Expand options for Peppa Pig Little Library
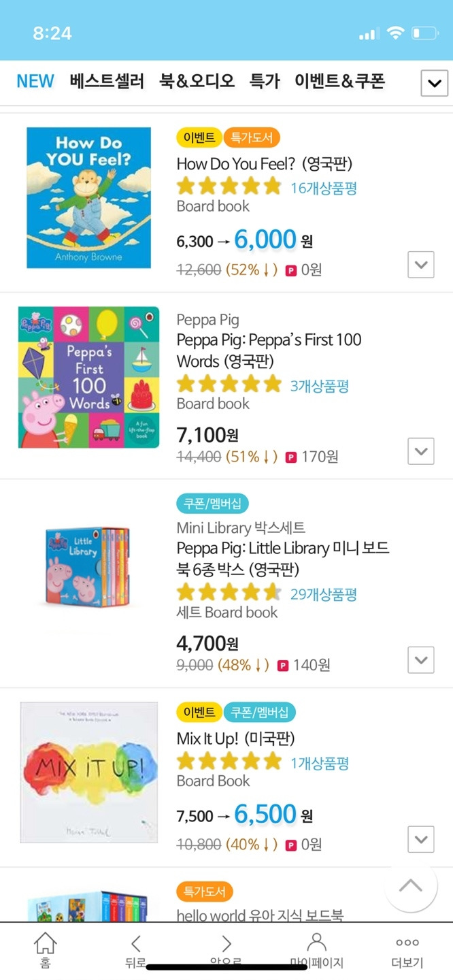This screenshot has height=980, width=453. (x=421, y=659)
